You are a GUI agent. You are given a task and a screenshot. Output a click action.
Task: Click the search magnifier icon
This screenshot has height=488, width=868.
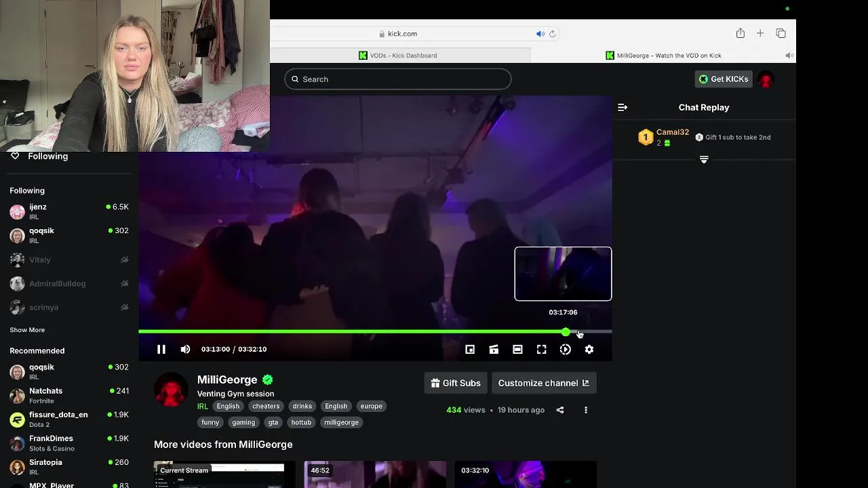pos(295,79)
